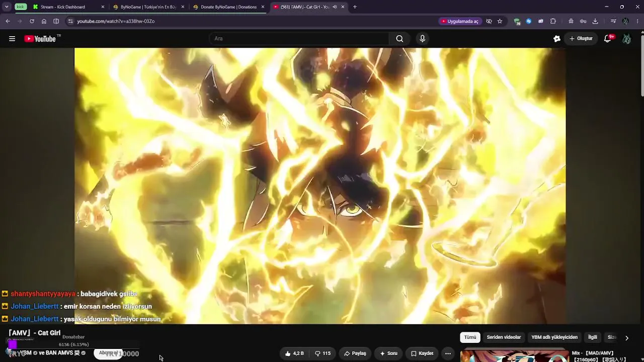Show more filter chips with right chevron
Viewport: 644px width, 362px height.
click(626, 338)
